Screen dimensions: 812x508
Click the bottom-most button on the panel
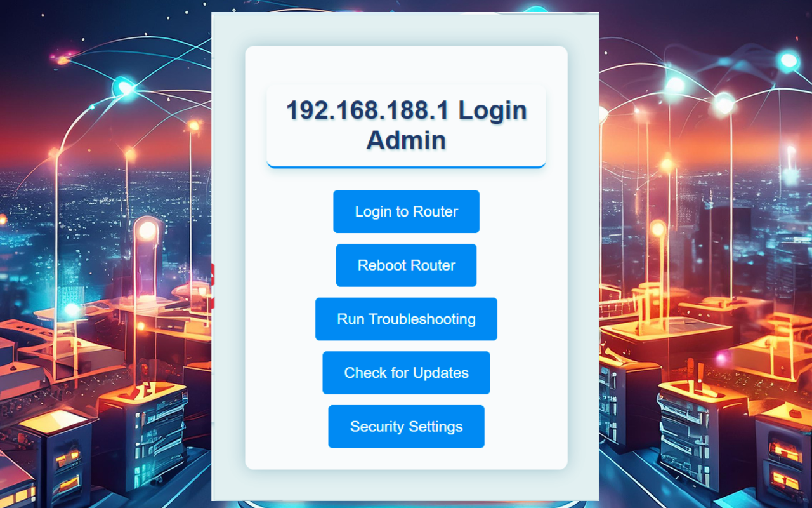pyautogui.click(x=406, y=426)
